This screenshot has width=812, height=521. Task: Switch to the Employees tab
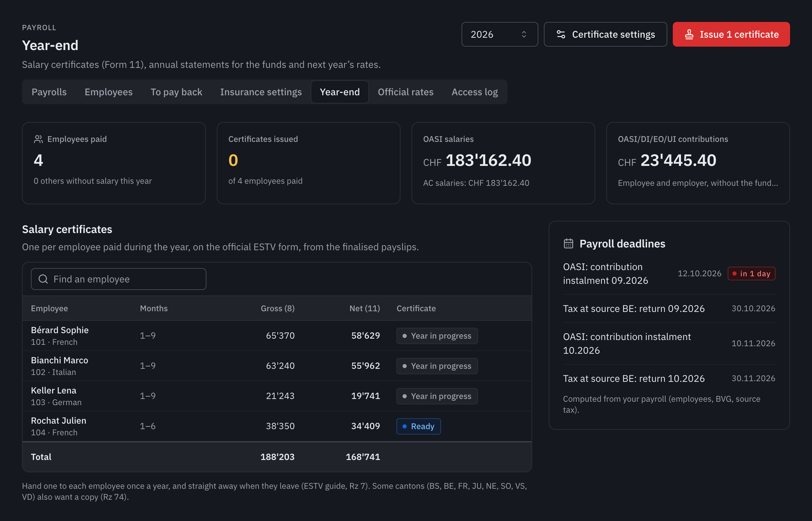[x=108, y=92]
